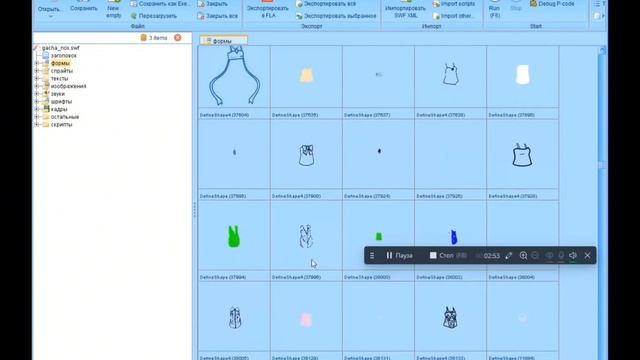This screenshot has height=360, width=640.
Task: Expand the скрипты tree node
Action: (x=37, y=125)
